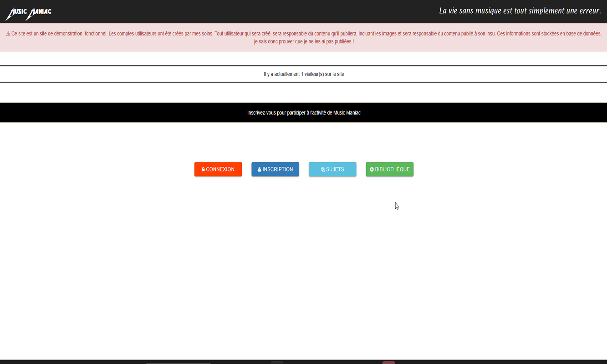
Task: Click the user icon on Inscription
Action: click(260, 169)
